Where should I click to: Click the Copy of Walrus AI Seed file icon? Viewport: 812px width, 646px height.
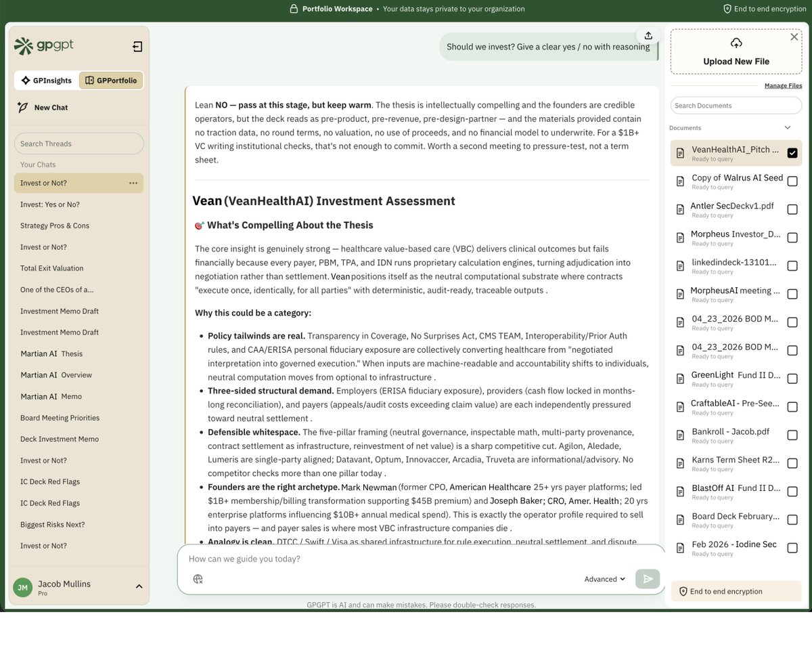(681, 181)
